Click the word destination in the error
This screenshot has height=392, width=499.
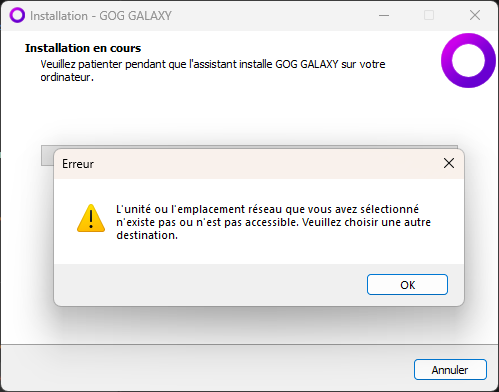[147, 235]
